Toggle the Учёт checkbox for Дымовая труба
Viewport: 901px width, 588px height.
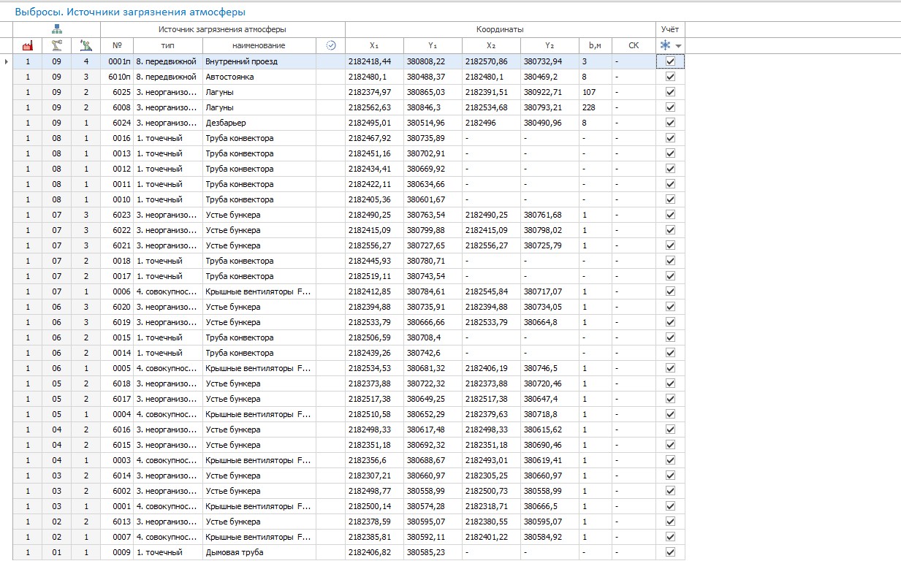point(670,552)
